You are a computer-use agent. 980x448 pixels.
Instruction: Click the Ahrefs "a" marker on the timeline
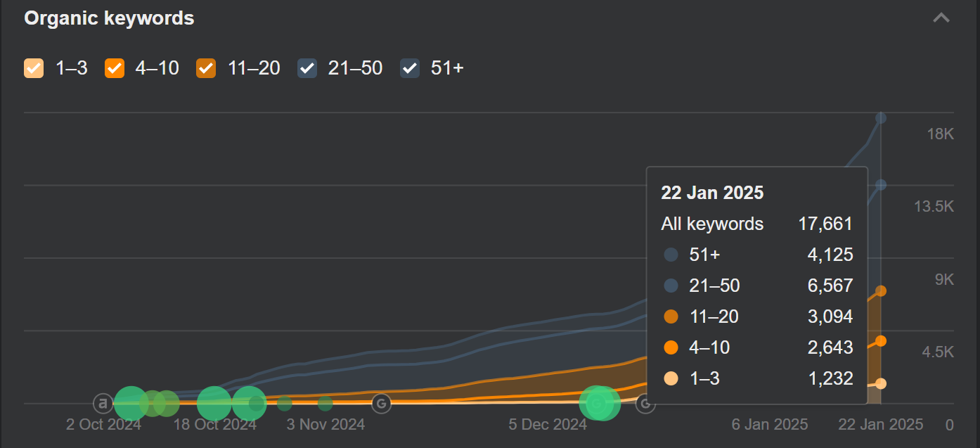[x=103, y=403]
